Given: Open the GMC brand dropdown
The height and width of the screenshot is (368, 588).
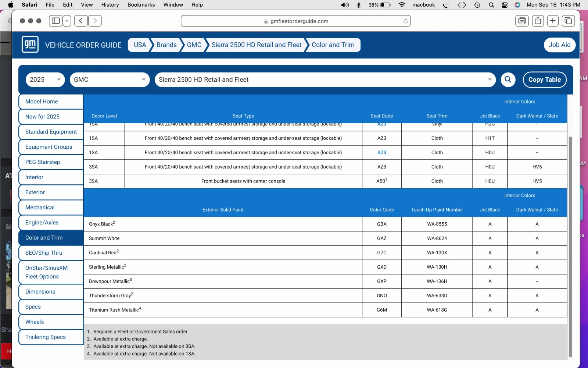Looking at the screenshot, I should pos(110,79).
